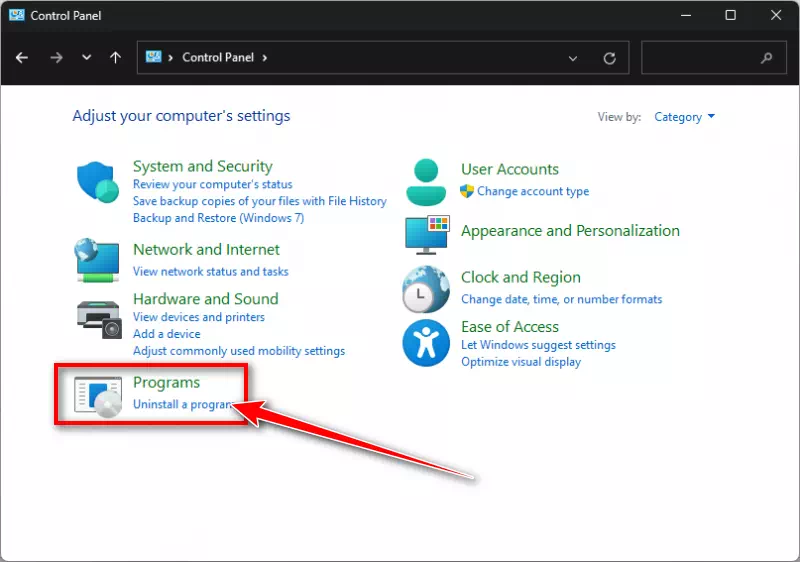Click the Control Panel title bar icon

[16, 15]
